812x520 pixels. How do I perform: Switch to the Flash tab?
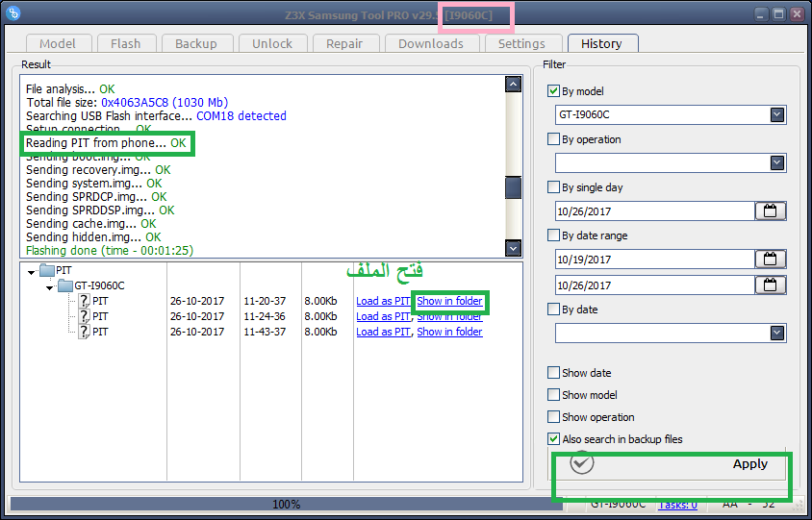126,43
